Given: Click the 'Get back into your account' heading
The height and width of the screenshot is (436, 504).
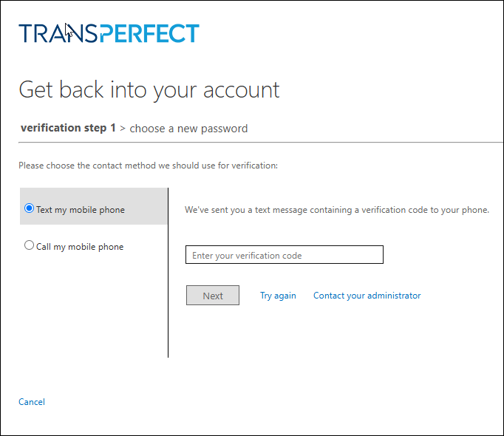Looking at the screenshot, I should (149, 89).
